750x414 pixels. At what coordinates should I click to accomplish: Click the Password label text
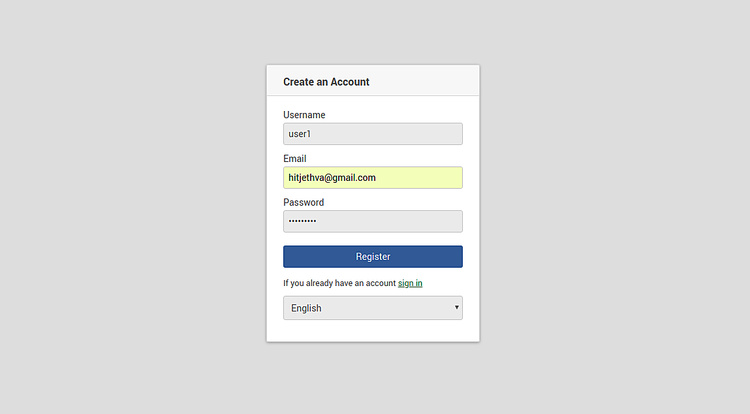pyautogui.click(x=303, y=202)
